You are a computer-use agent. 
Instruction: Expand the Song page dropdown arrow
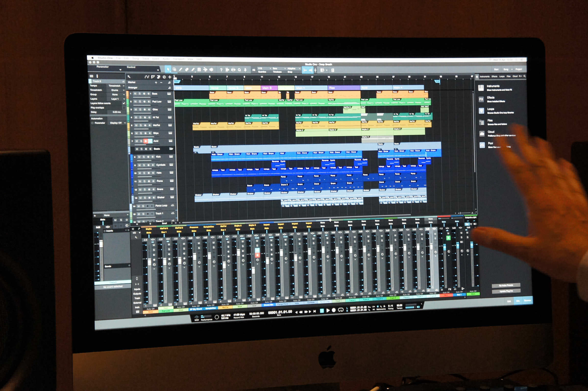(x=512, y=70)
